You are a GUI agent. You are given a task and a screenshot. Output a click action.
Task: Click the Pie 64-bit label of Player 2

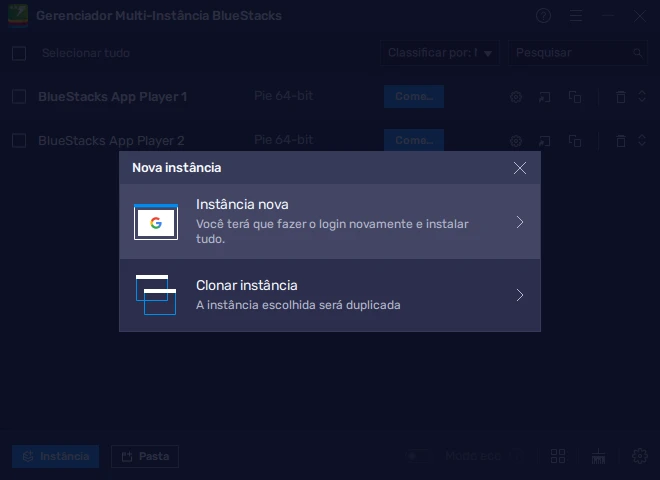[284, 140]
